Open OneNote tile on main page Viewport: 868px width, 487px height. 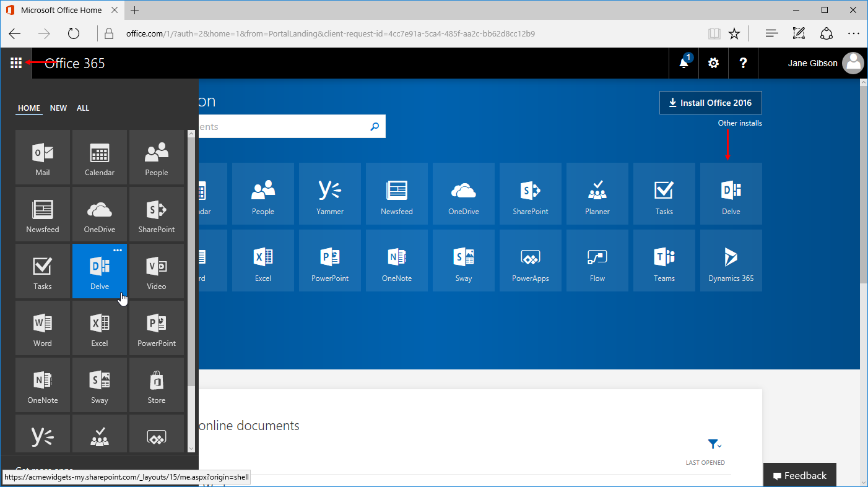click(397, 261)
